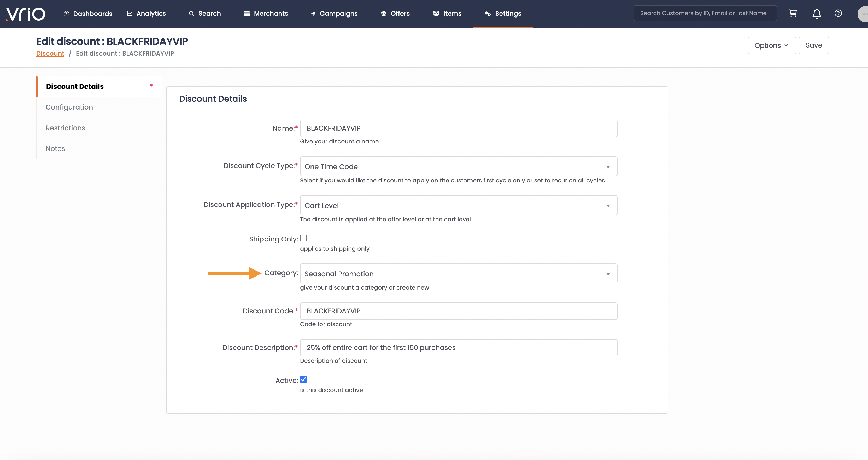The height and width of the screenshot is (460, 868).
Task: Open the Discount Cycle Type dropdown
Action: tap(458, 166)
